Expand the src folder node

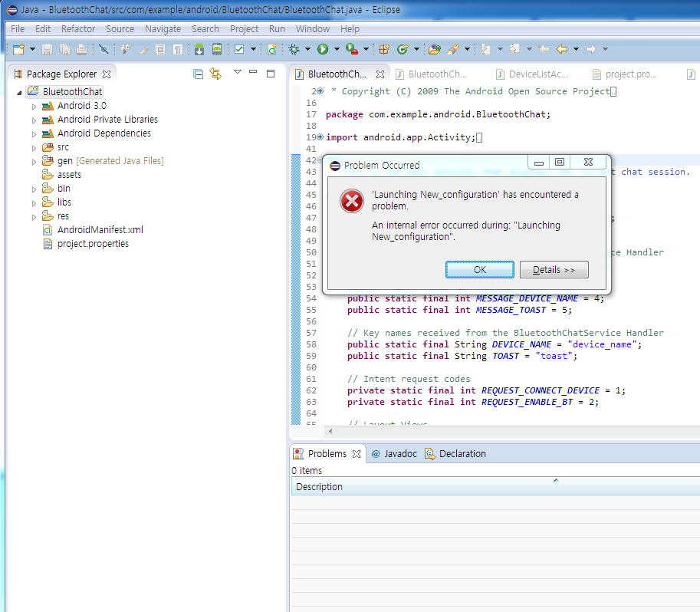(x=34, y=148)
